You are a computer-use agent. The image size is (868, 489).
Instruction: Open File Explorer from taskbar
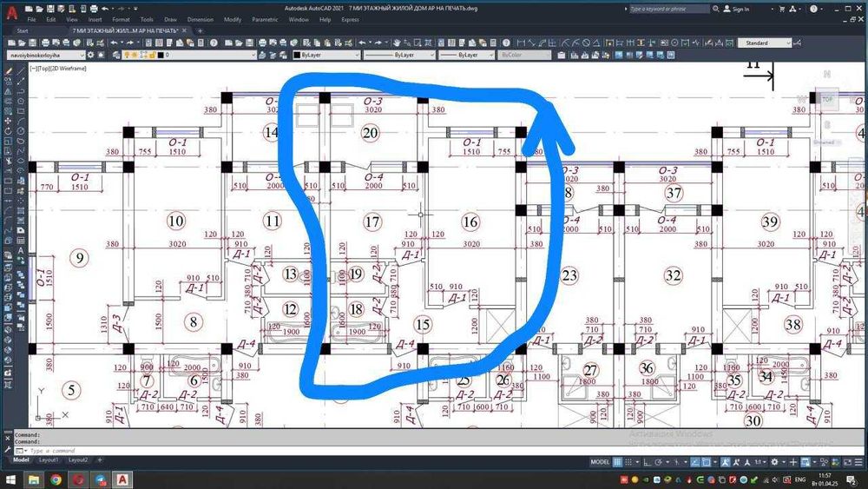click(33, 479)
